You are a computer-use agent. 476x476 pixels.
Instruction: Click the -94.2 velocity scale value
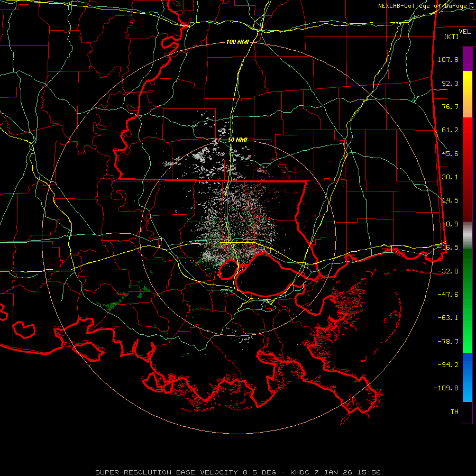click(x=448, y=365)
